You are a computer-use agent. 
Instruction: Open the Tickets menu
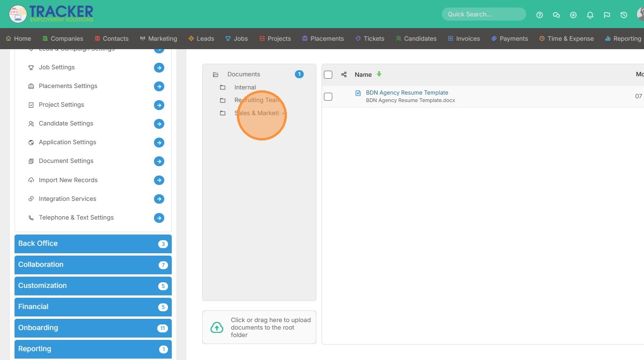click(370, 39)
